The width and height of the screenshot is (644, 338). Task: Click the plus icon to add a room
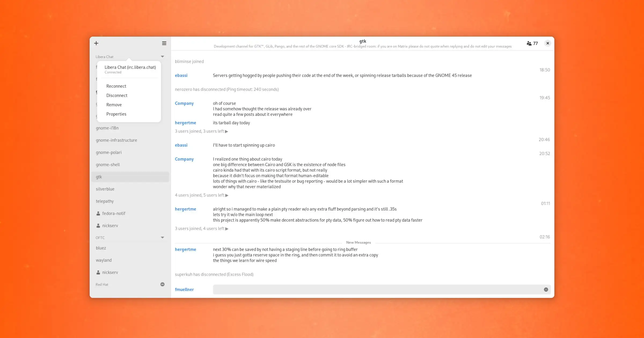tap(96, 43)
